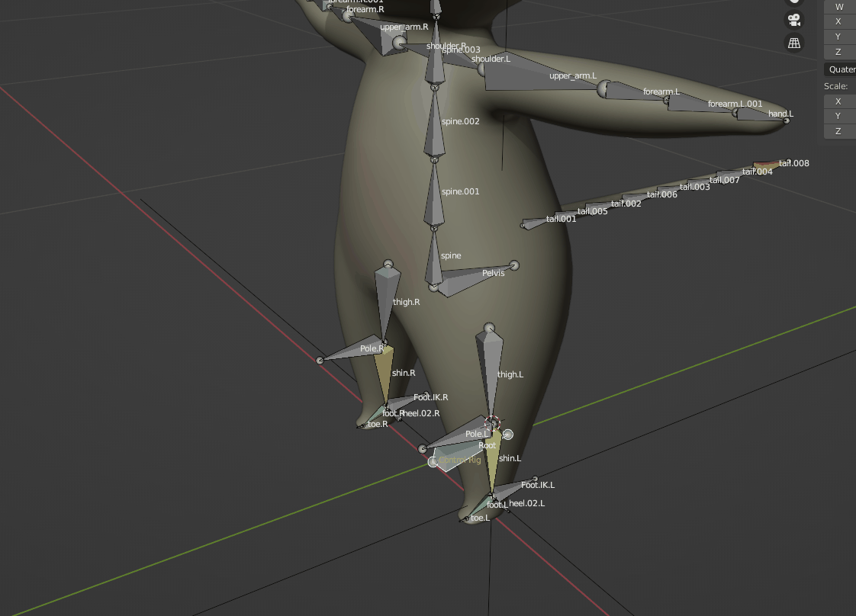Select the 'Foot.IK.L' bone label
The width and height of the screenshot is (856, 616).
tap(538, 485)
